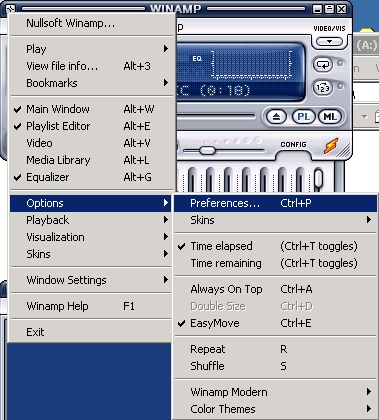Toggle the Equalizer window item
This screenshot has height=420, width=379.
click(91, 177)
